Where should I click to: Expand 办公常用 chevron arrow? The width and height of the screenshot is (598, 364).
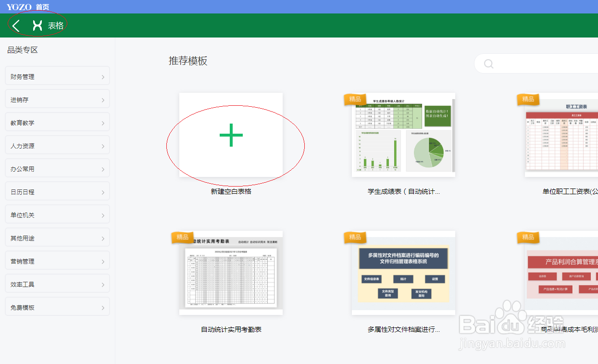(x=103, y=169)
